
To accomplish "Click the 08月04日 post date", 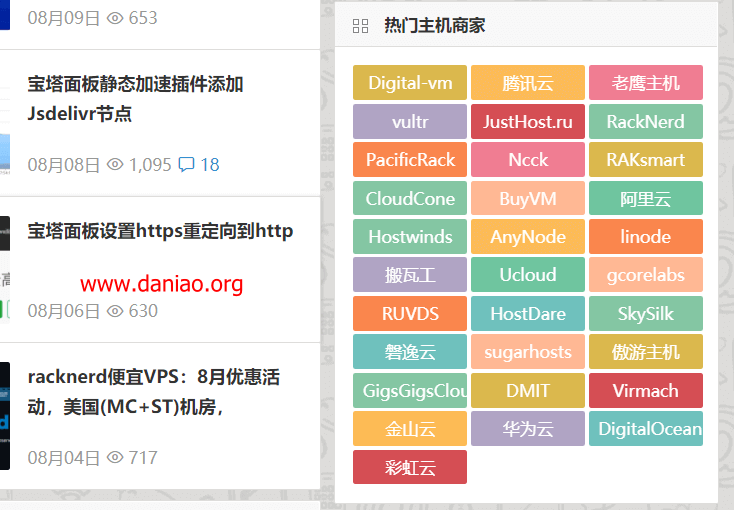I will 64,458.
